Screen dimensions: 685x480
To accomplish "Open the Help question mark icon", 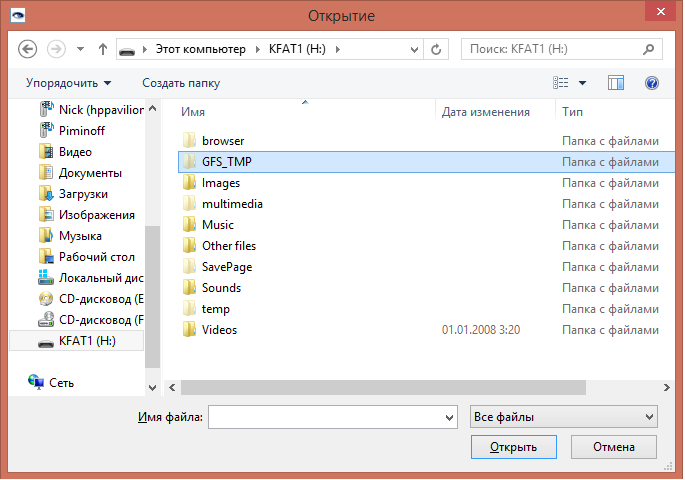I will pyautogui.click(x=652, y=83).
